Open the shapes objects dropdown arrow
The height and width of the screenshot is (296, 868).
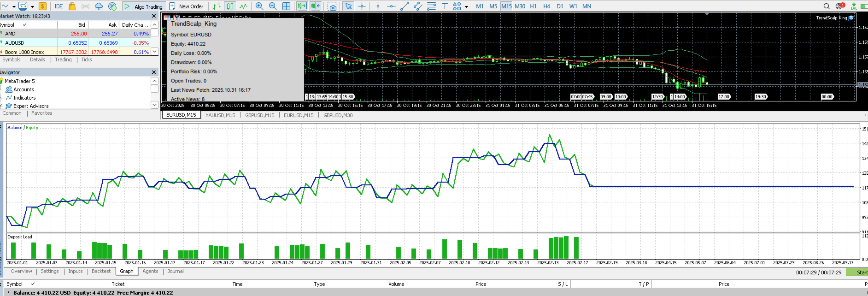(466, 6)
